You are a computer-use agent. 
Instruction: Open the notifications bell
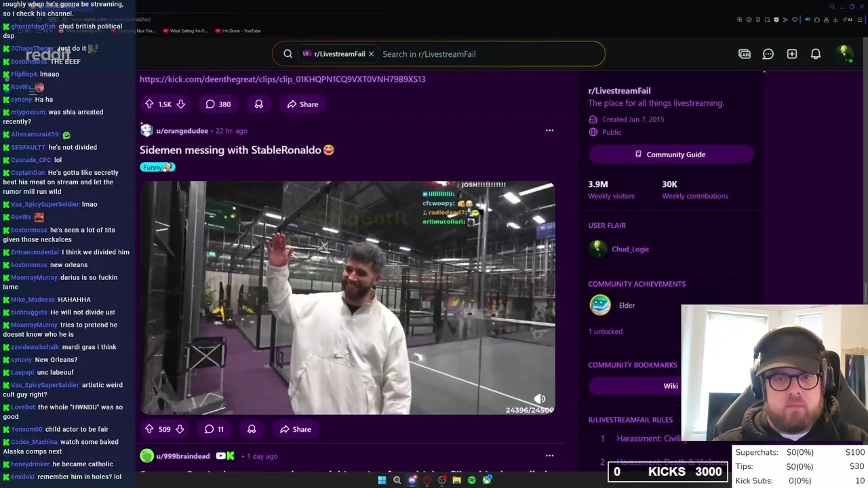click(x=816, y=54)
